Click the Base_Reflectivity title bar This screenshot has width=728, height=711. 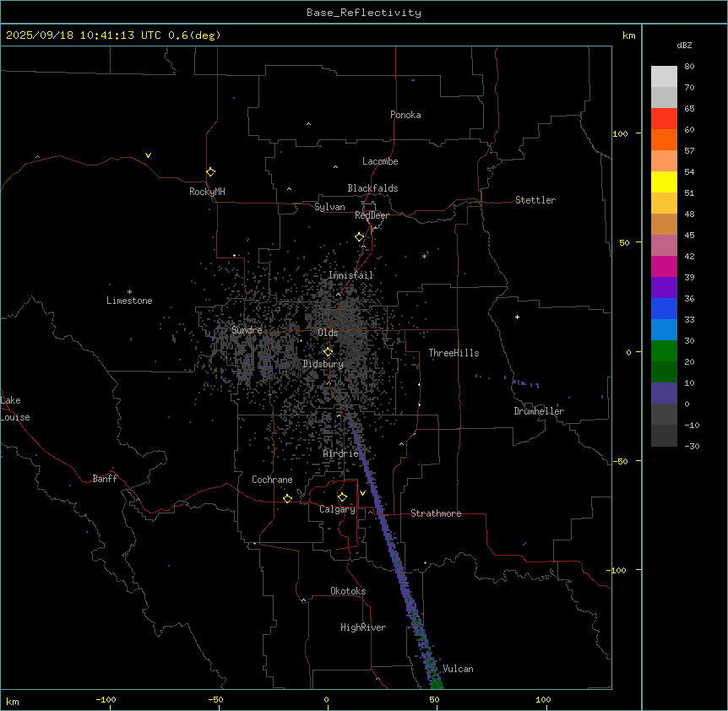pos(363,13)
